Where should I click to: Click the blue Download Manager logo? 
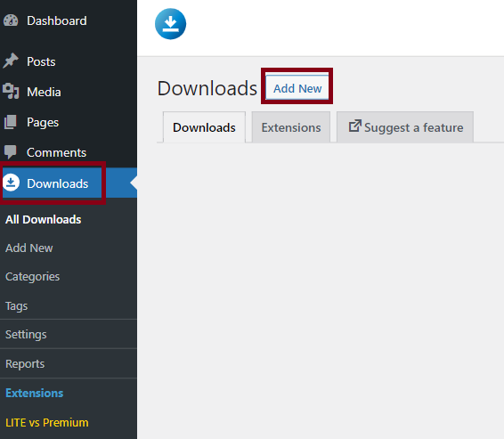[x=170, y=24]
